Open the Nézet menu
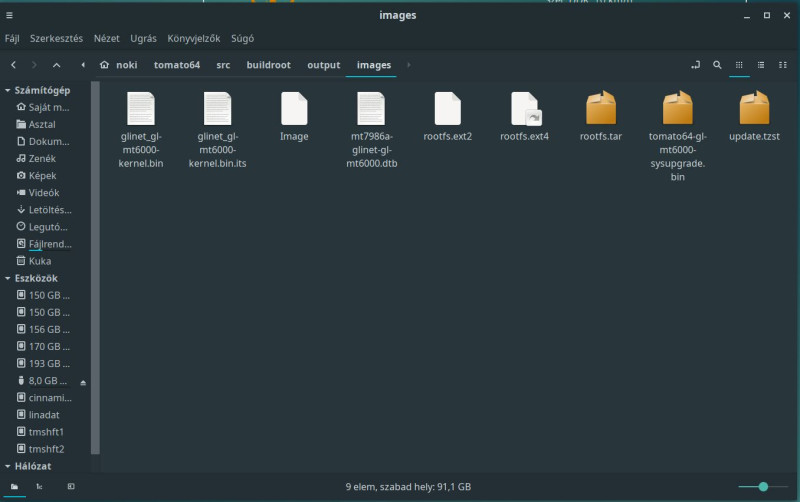 [107, 39]
